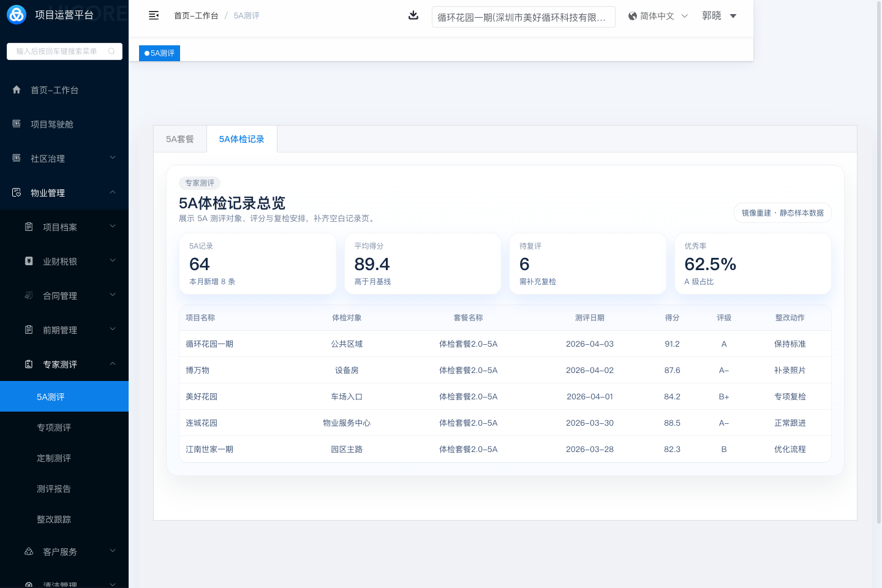This screenshot has width=882, height=588.
Task: Click the home icon beside 首页-工作台
Action: coord(17,90)
